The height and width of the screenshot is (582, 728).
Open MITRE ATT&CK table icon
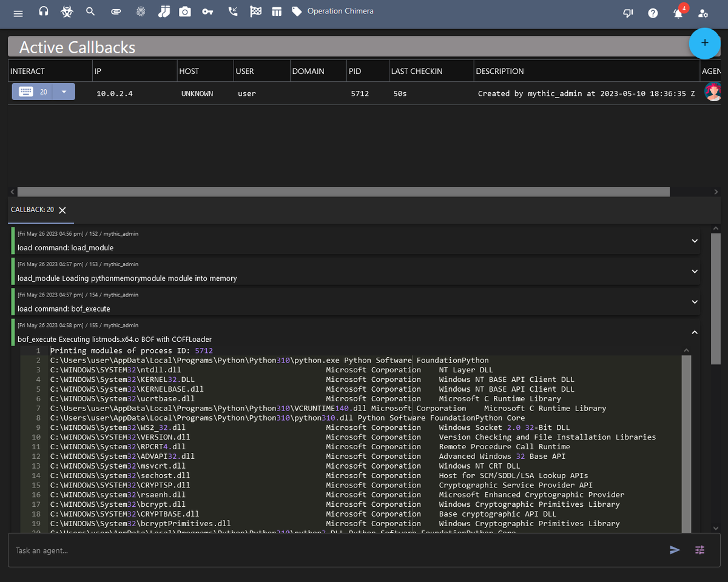(x=277, y=12)
